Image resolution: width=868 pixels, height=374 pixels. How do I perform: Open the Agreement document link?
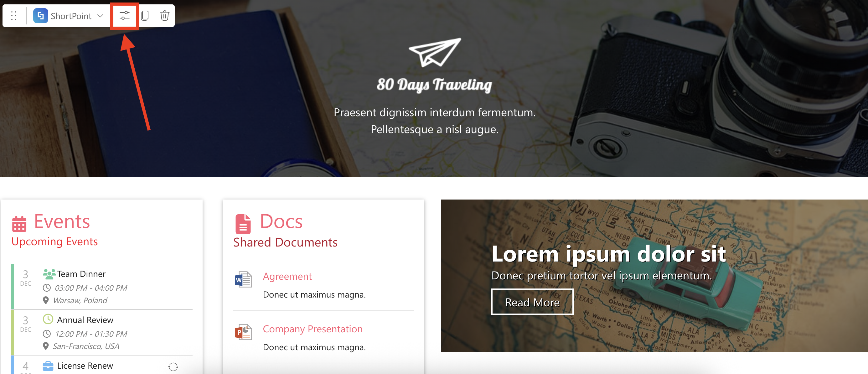287,276
